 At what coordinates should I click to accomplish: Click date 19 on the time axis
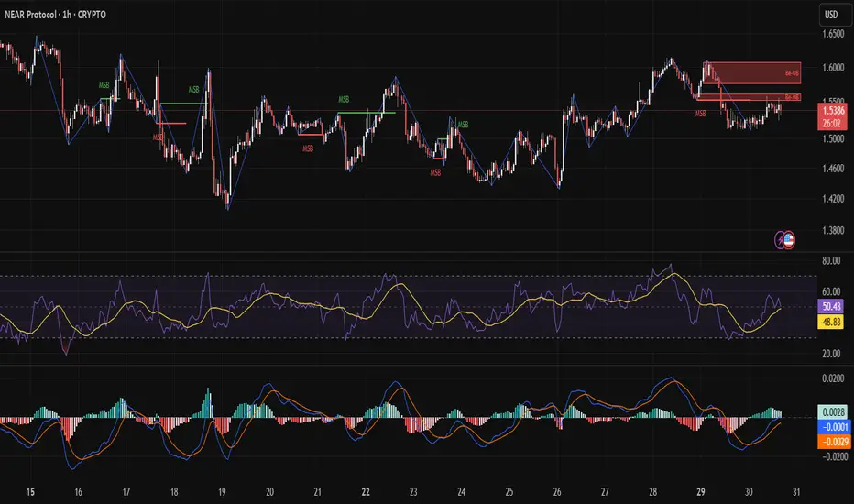pyautogui.click(x=223, y=492)
